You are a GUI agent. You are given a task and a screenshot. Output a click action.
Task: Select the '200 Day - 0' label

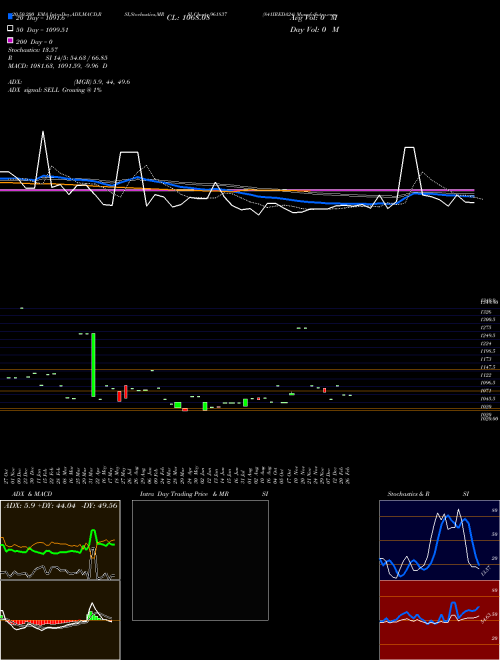coord(35,42)
